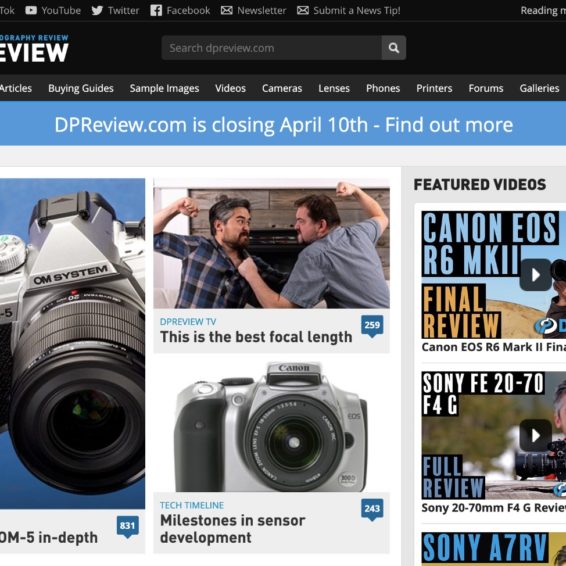566x566 pixels.
Task: Open Sony 20-70mm F4 G Review title
Action: 493,508
